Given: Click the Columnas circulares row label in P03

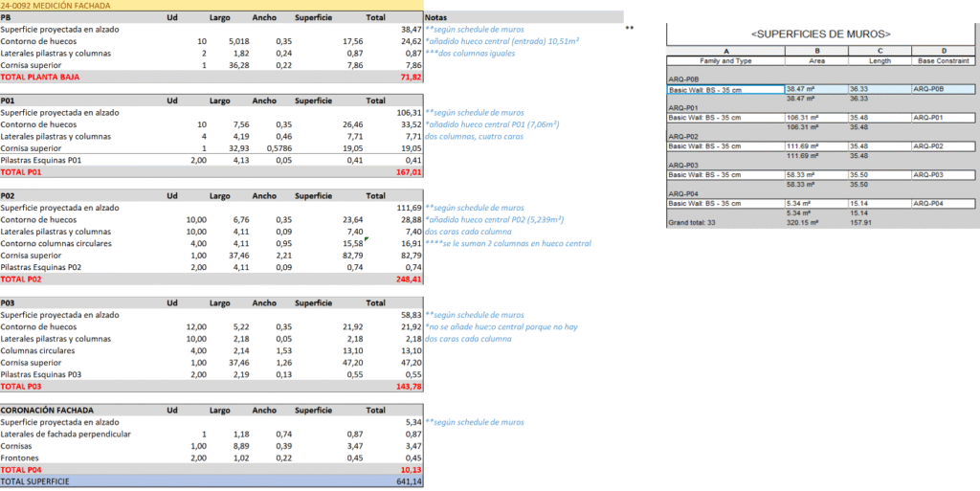Looking at the screenshot, I should [x=38, y=350].
